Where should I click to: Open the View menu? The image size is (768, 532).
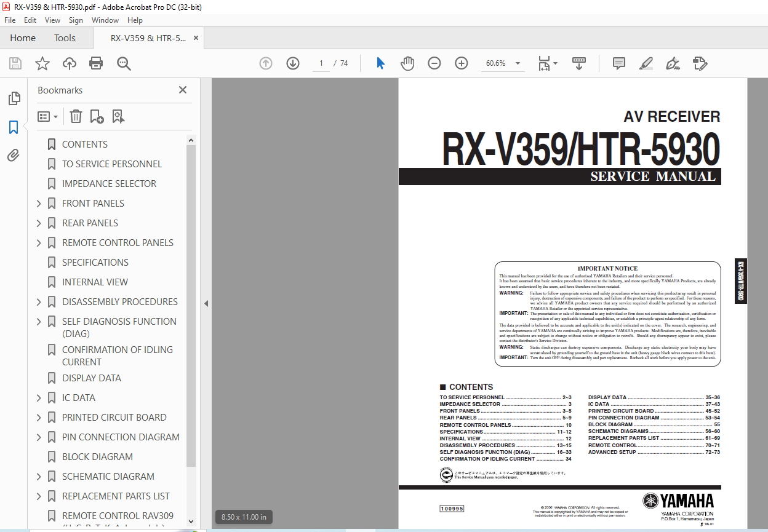[52, 20]
